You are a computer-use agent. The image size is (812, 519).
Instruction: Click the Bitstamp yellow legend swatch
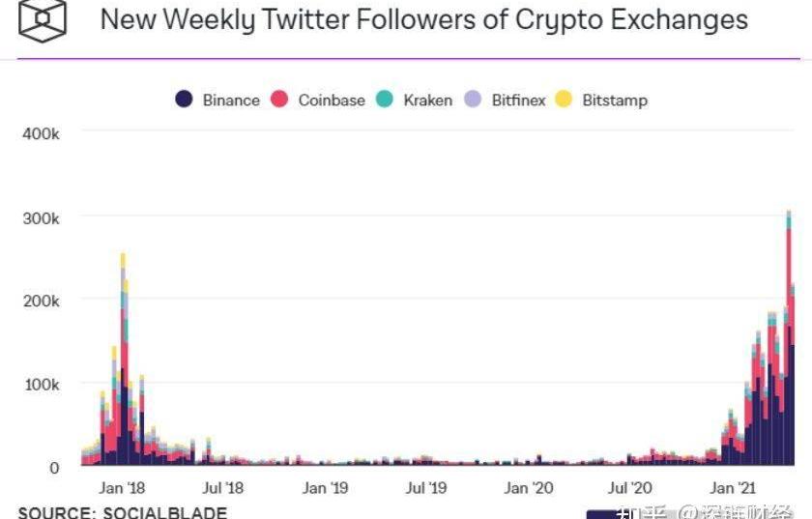tap(564, 100)
